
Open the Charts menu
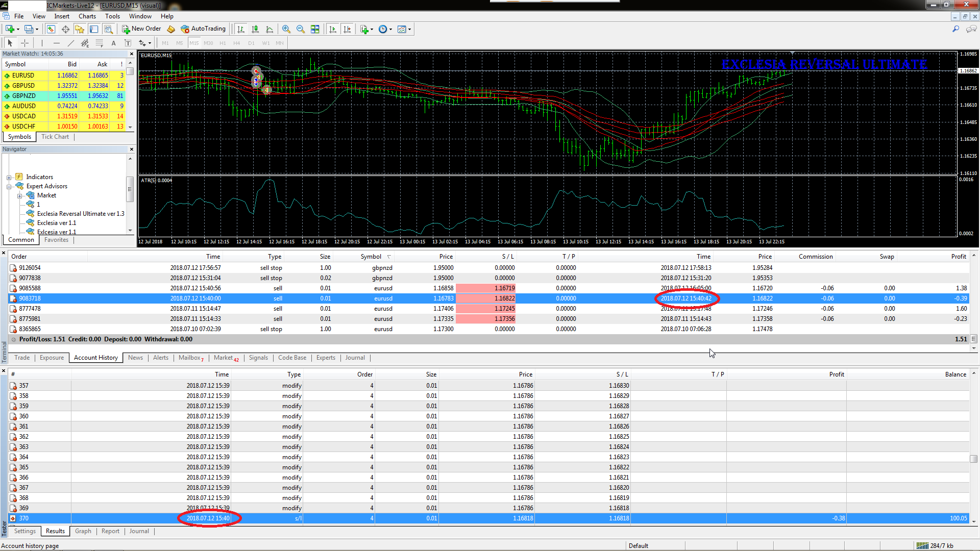coord(87,16)
